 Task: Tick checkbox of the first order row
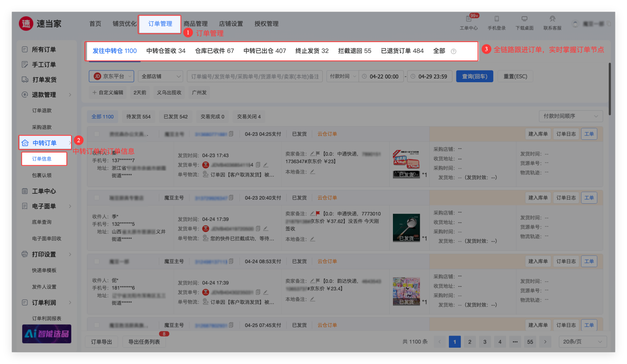97,134
